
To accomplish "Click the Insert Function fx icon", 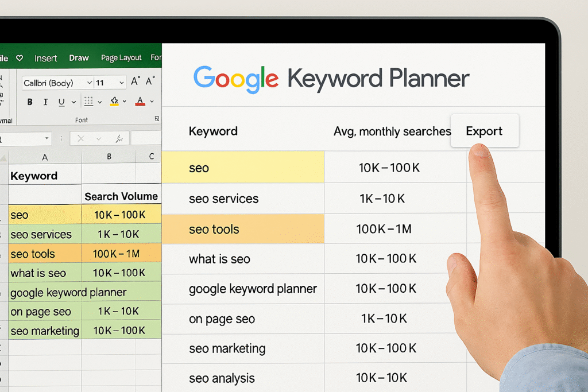I will tap(119, 139).
